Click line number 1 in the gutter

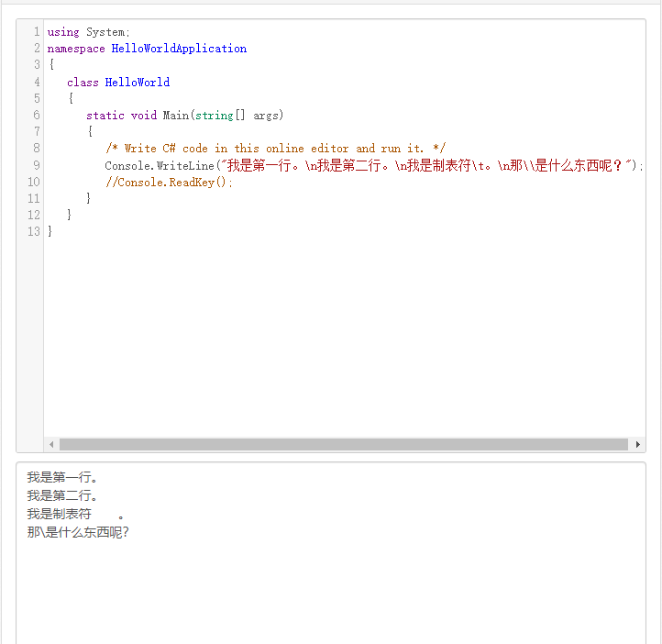point(37,32)
